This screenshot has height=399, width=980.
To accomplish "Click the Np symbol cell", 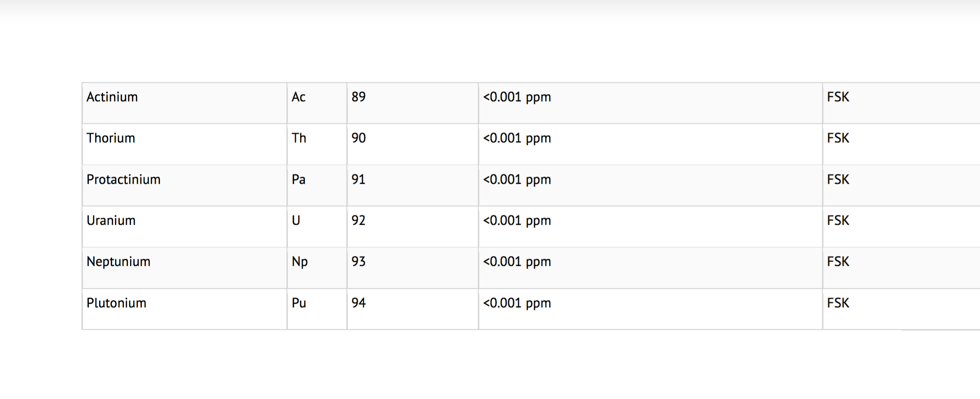I will point(299,262).
